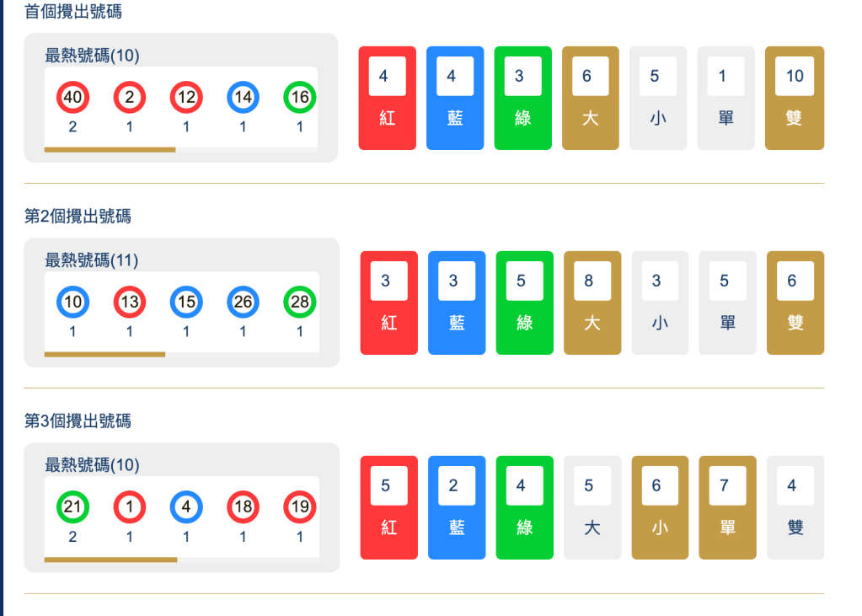Click the 雙 card showing 10
862x616 pixels.
pyautogui.click(x=794, y=98)
